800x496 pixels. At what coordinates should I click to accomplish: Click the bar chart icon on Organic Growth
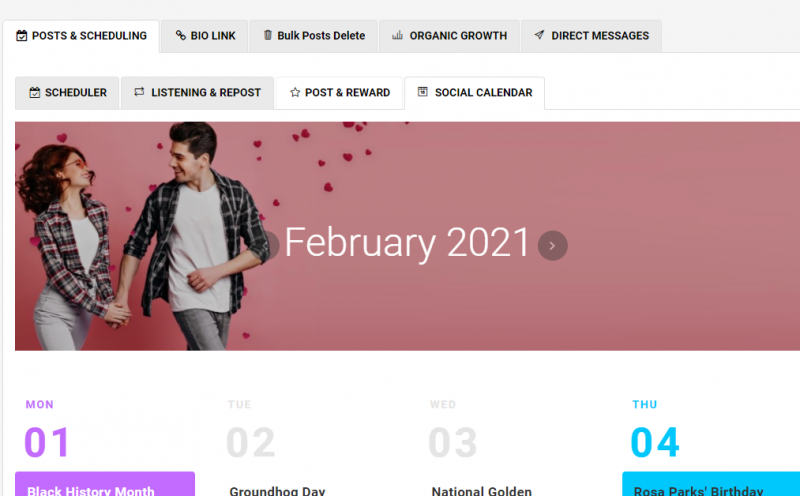pyautogui.click(x=397, y=35)
